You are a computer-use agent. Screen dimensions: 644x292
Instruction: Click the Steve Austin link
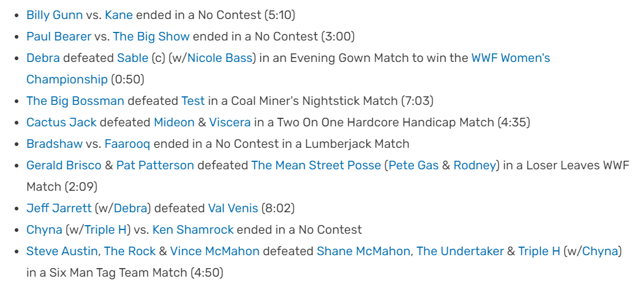tap(63, 251)
